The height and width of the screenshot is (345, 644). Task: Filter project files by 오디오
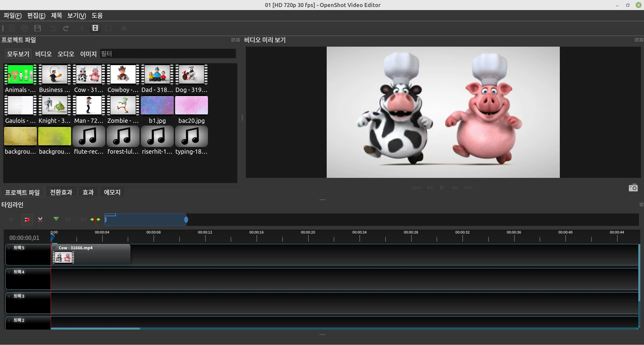(x=66, y=54)
